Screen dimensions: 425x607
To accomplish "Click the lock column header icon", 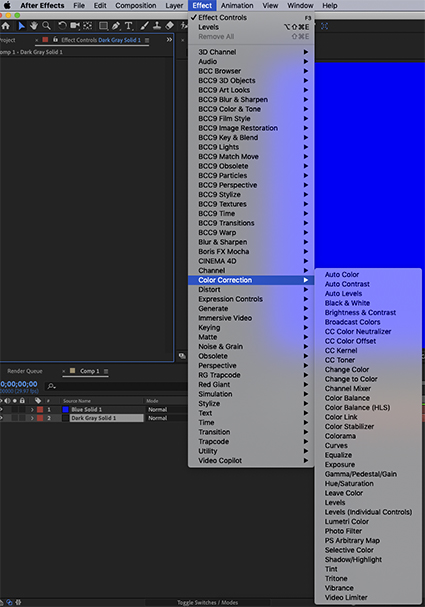I will coord(22,401).
